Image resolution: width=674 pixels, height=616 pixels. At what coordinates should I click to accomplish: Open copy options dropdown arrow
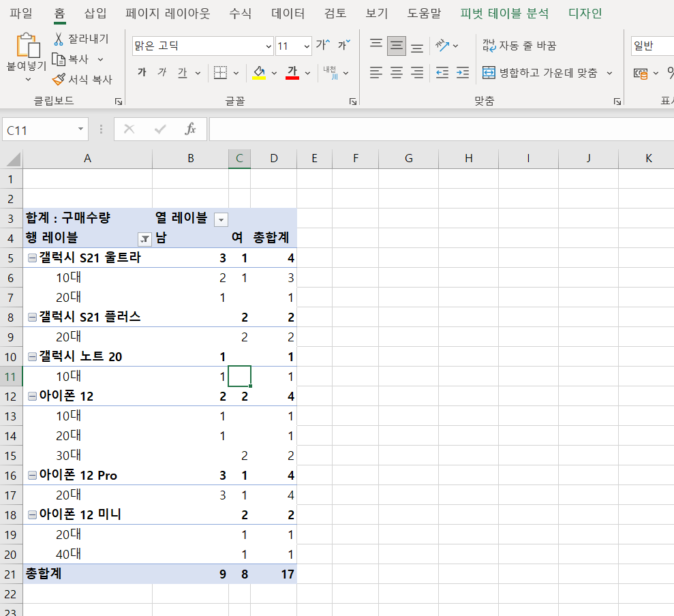[100, 59]
